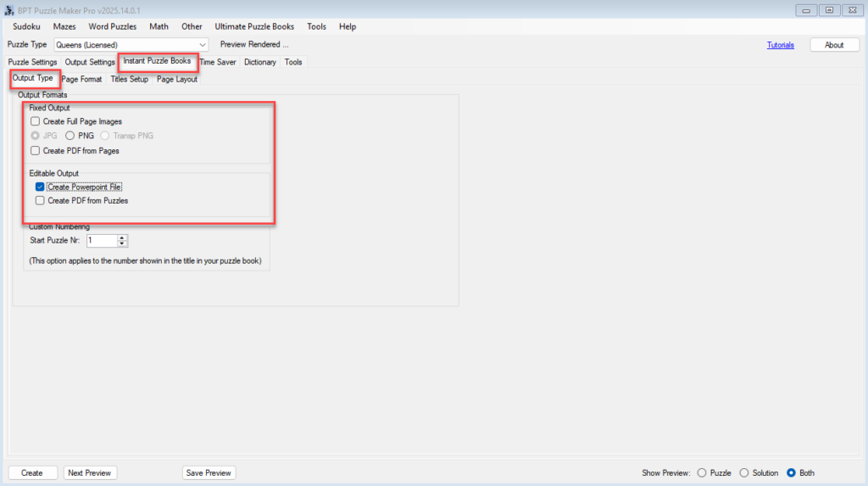Open the Sudoku menu
868x486 pixels.
26,26
